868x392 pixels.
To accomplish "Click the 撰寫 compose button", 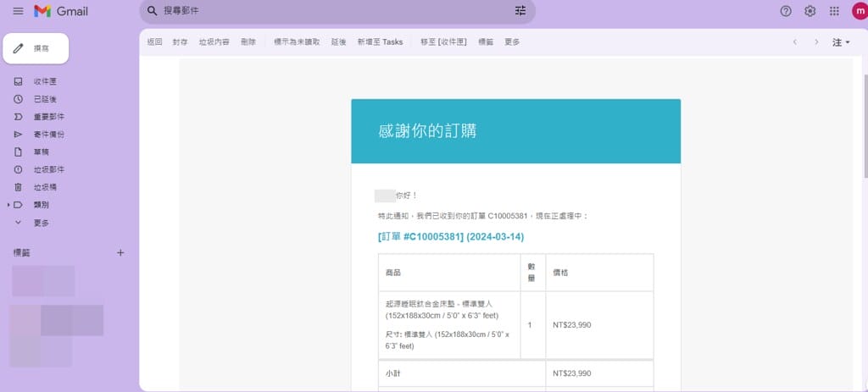I will pos(36,48).
